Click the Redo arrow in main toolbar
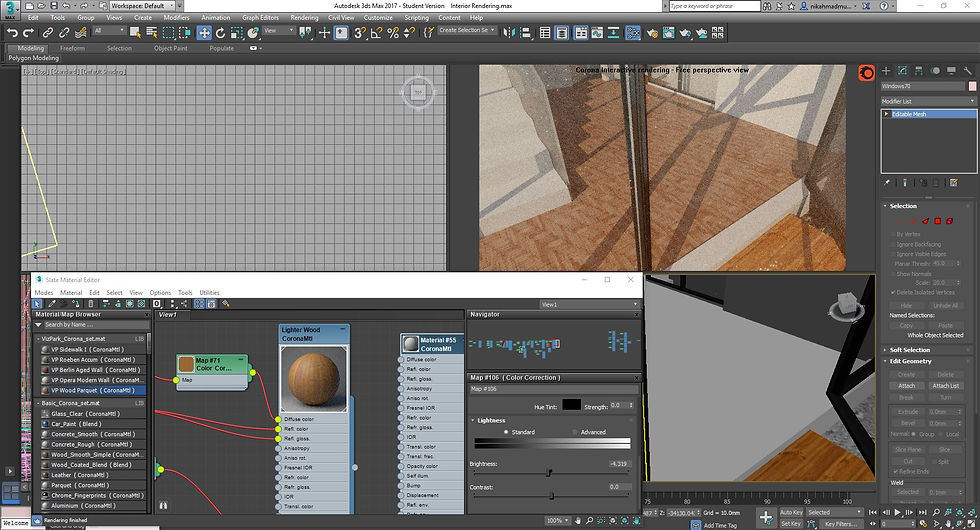The image size is (980, 530). [28, 32]
